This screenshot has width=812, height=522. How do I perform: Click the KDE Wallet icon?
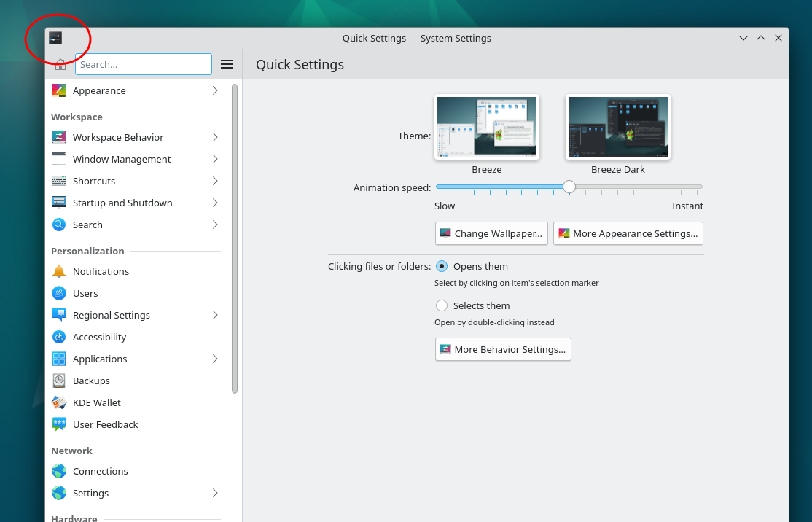click(59, 402)
